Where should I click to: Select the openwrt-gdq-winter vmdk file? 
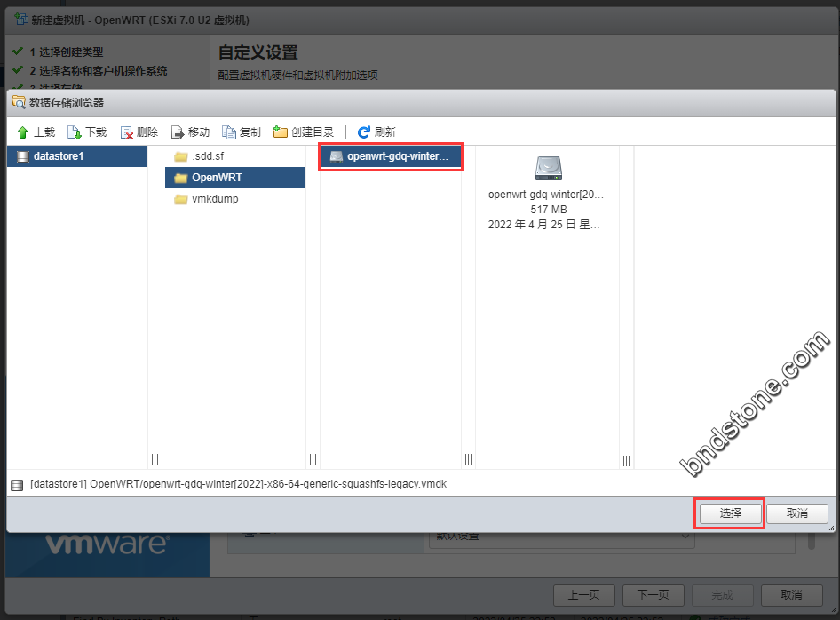(391, 156)
